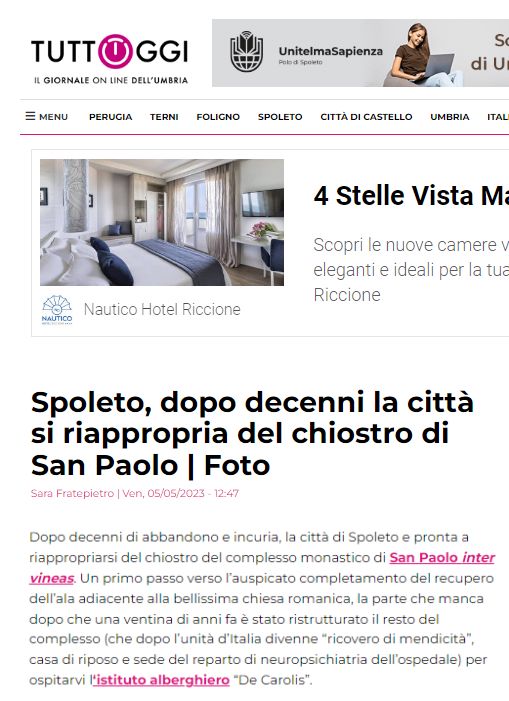Click author name Sara Fratepietro

[x=72, y=494]
